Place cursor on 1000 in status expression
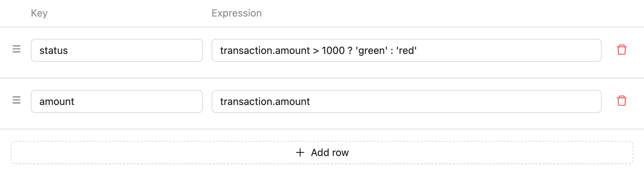The image size is (644, 174). [x=333, y=51]
